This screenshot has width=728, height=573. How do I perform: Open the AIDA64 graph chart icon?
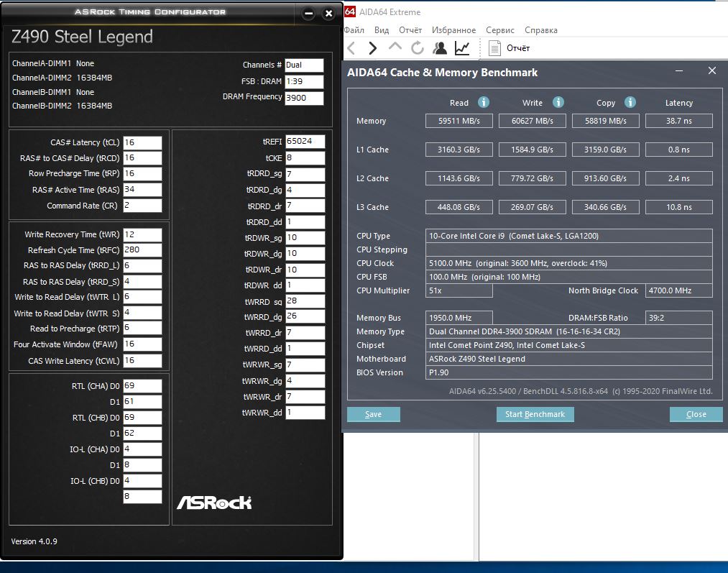[x=462, y=48]
